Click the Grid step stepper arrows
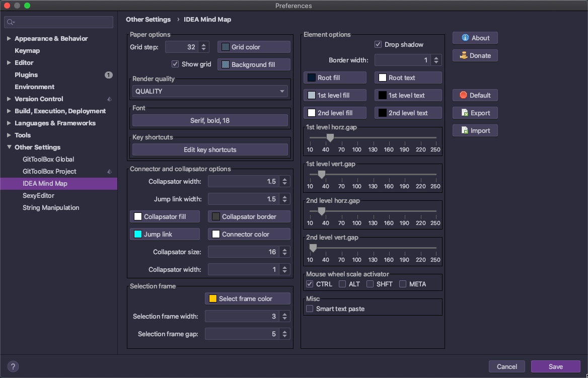 click(203, 47)
